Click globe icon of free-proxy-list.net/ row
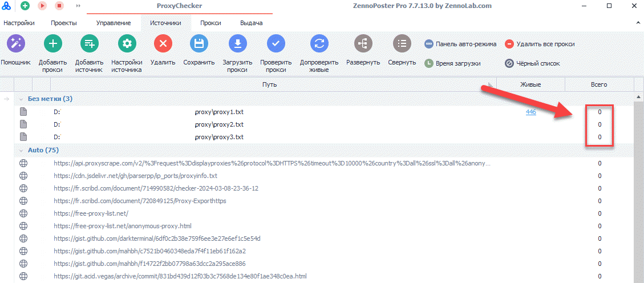This screenshot has height=283, width=644. click(23, 213)
